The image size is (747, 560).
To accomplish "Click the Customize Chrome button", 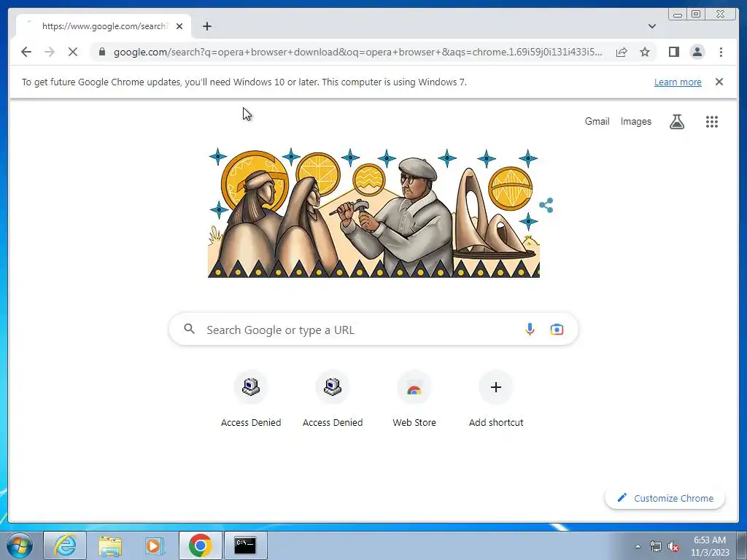I will (665, 498).
